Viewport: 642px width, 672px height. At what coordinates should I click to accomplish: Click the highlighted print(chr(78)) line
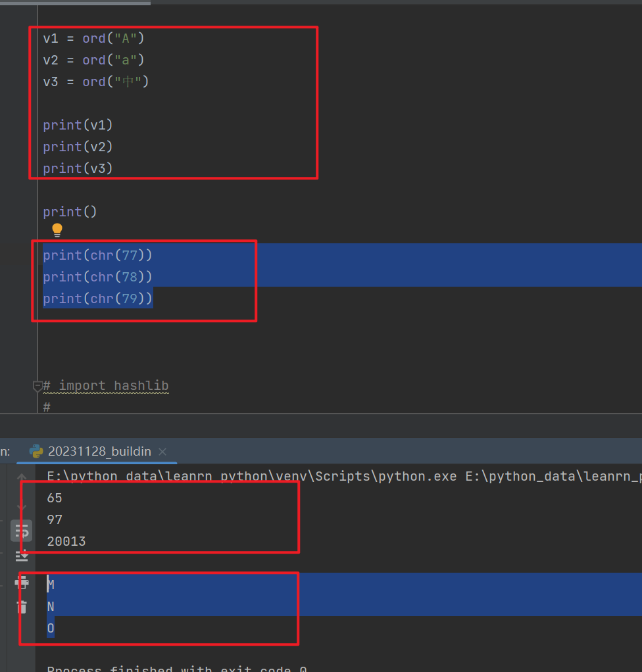[x=97, y=276]
